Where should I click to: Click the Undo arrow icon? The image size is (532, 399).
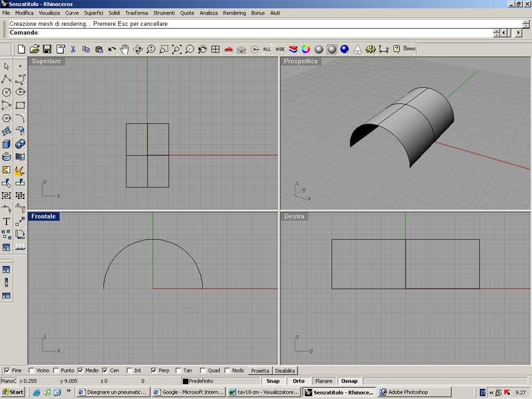click(x=112, y=49)
